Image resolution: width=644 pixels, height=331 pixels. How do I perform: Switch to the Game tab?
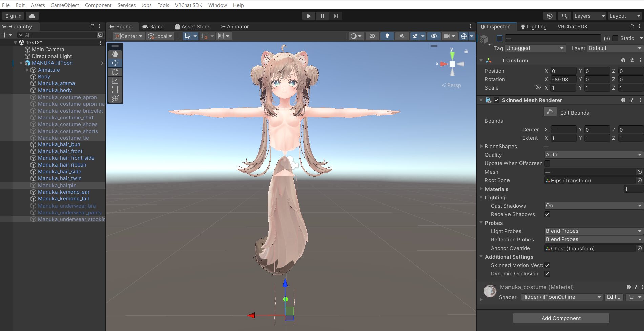(153, 26)
